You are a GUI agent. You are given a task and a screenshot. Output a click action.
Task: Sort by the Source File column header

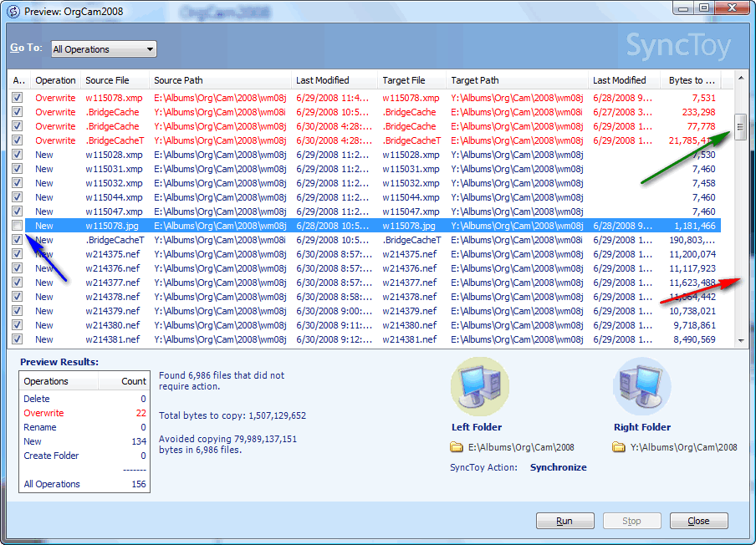[115, 80]
